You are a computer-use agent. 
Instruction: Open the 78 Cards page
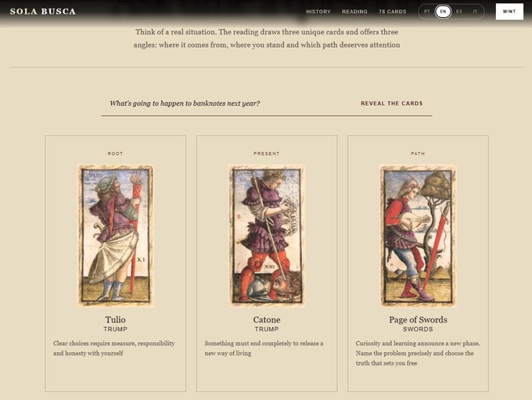(393, 12)
